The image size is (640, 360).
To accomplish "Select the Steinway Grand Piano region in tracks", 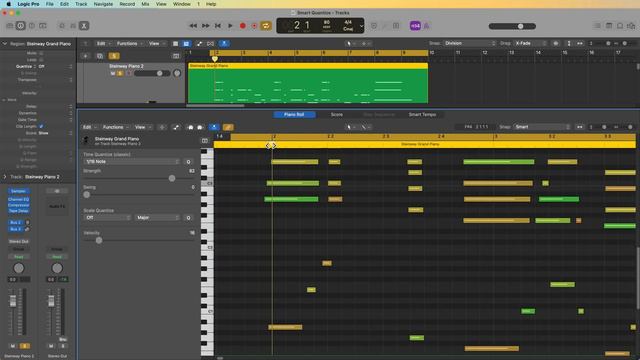I will (308, 83).
